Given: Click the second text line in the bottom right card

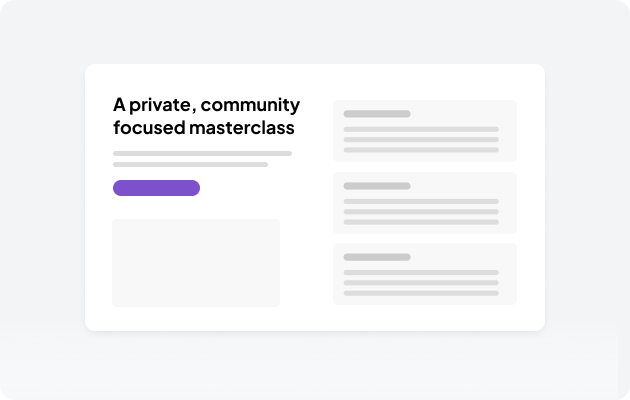Looking at the screenshot, I should [x=421, y=283].
